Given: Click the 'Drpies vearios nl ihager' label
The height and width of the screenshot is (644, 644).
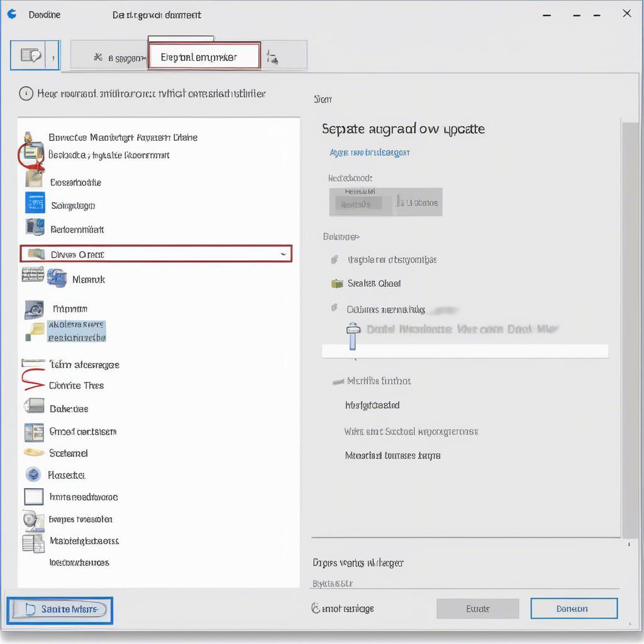Looking at the screenshot, I should tap(358, 563).
